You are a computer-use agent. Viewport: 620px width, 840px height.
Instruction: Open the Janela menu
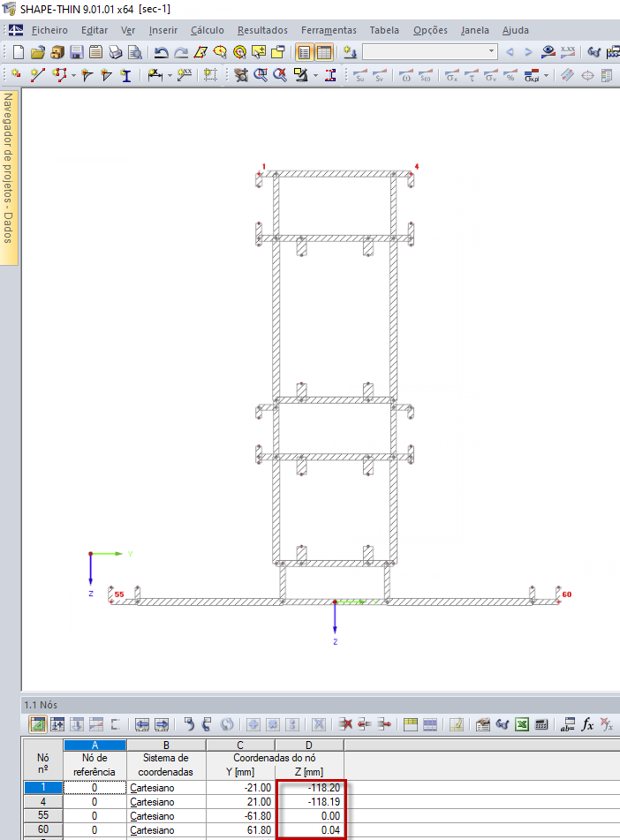[x=475, y=30]
